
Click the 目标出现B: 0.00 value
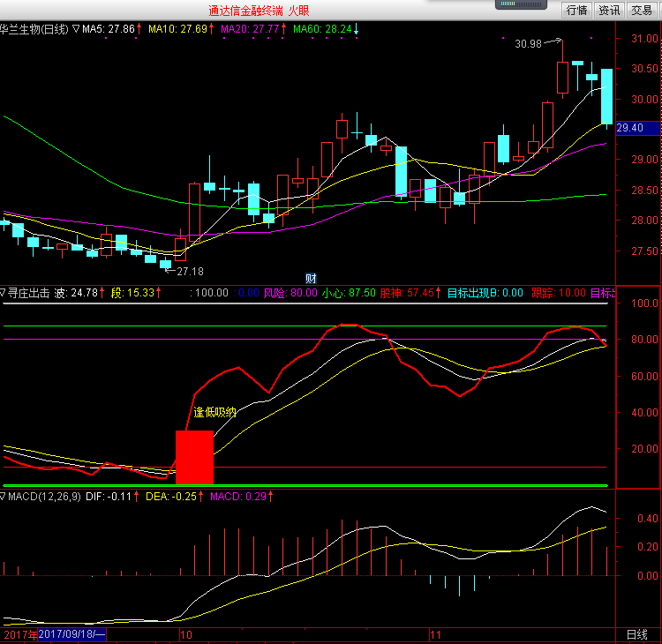coord(485,293)
